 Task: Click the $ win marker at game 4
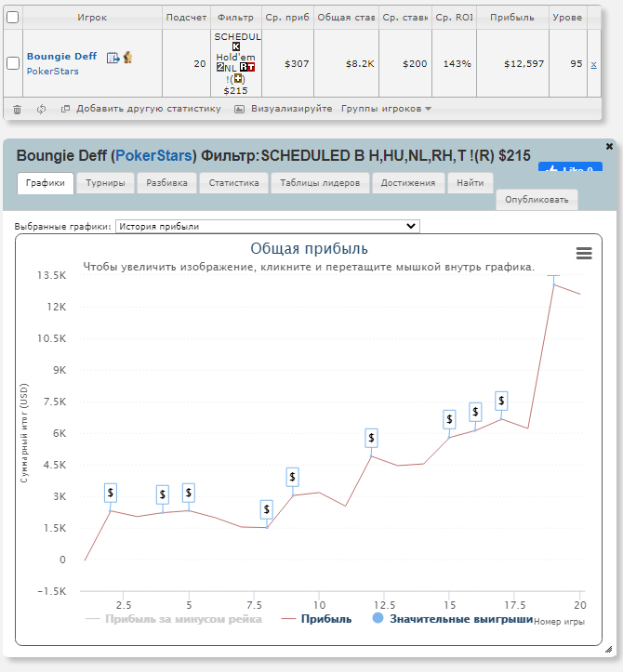163,494
